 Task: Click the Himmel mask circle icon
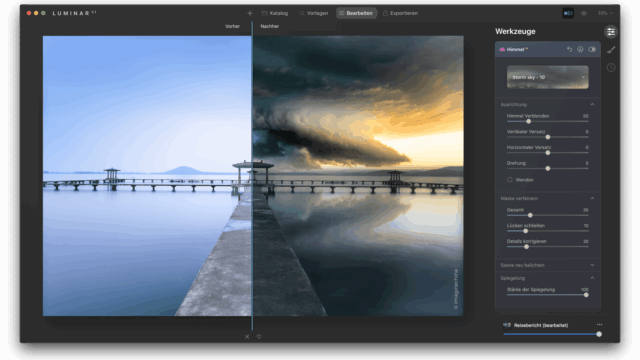(x=580, y=49)
